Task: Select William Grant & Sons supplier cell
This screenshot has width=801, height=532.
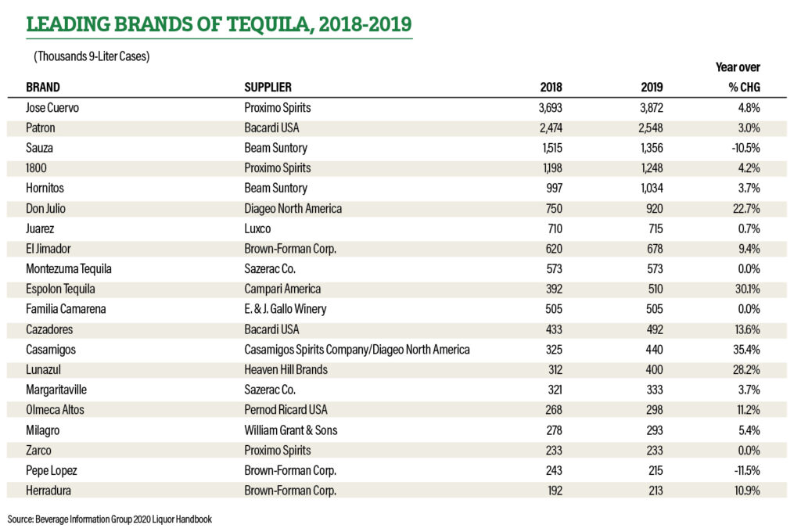Action: [x=291, y=430]
